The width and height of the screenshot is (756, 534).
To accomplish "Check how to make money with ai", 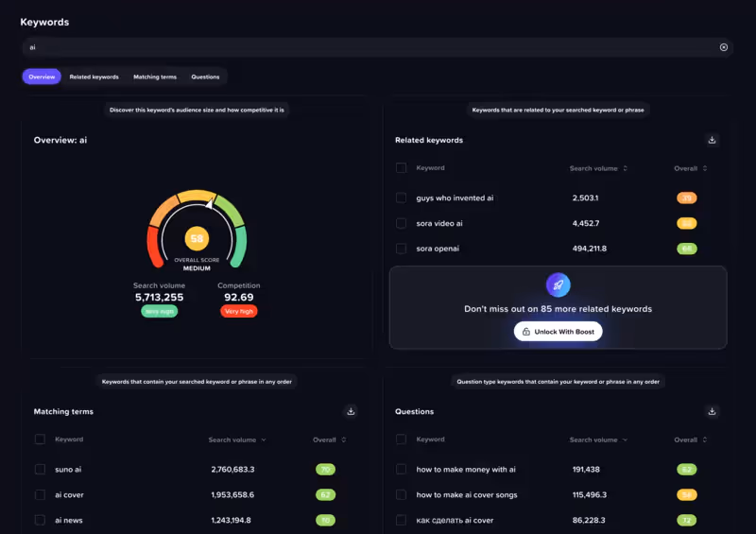I will click(401, 470).
